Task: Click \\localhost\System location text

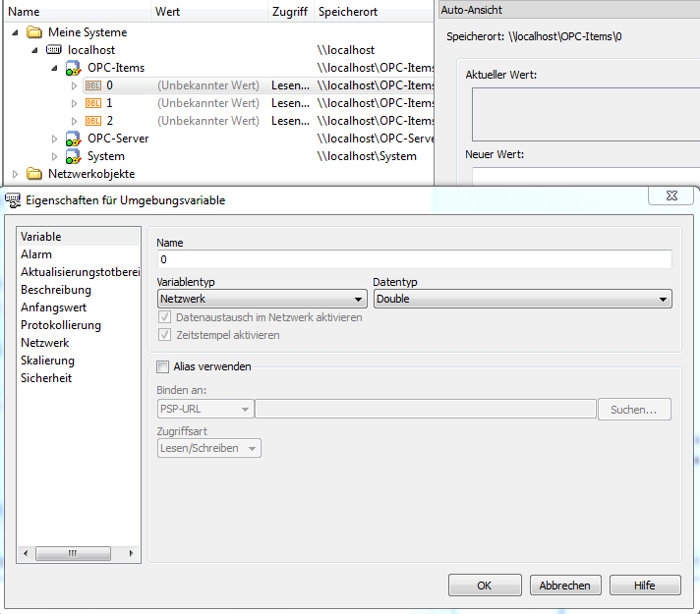Action: (x=367, y=156)
